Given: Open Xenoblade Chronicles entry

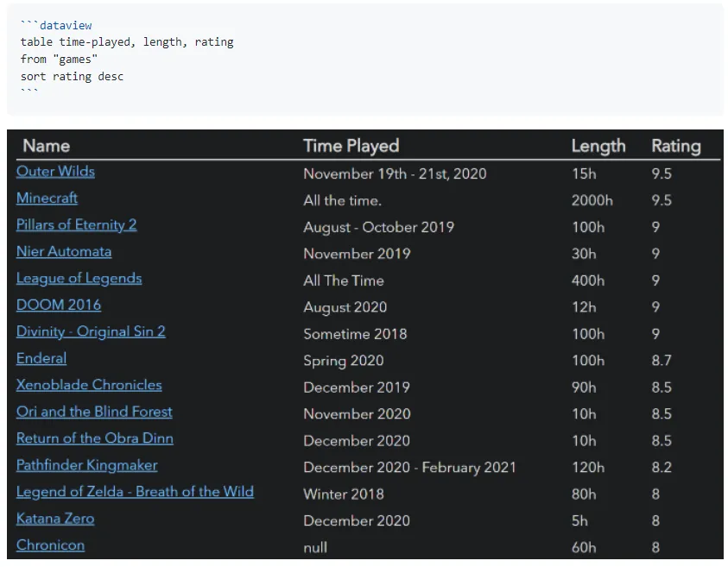Looking at the screenshot, I should pos(89,386).
